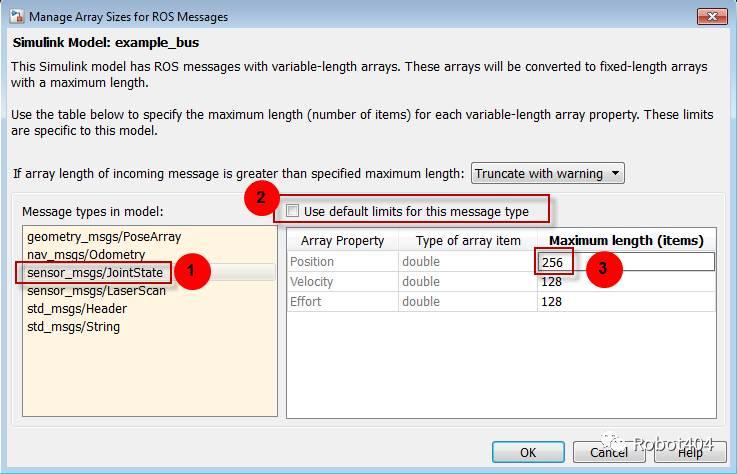Open Help for this dialog
The height and width of the screenshot is (474, 737).
[690, 452]
